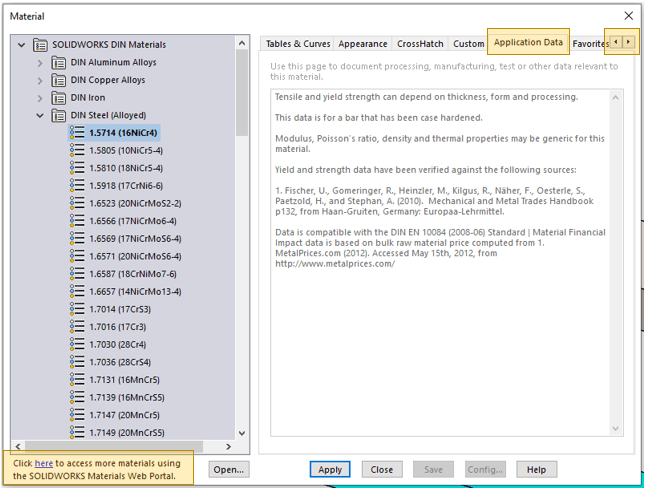Image resolution: width=645 pixels, height=488 pixels.
Task: Follow the 'here' Materials Web Portal link
Action: click(x=44, y=463)
